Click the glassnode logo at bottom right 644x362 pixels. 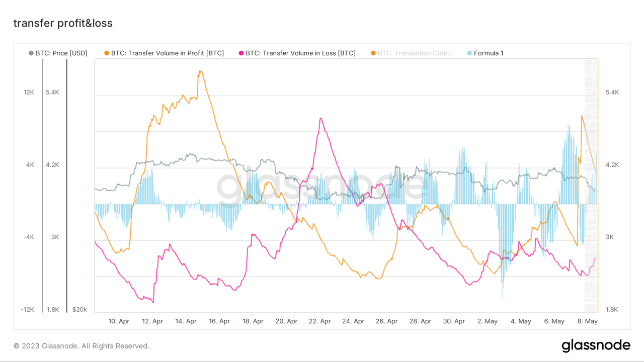(596, 345)
